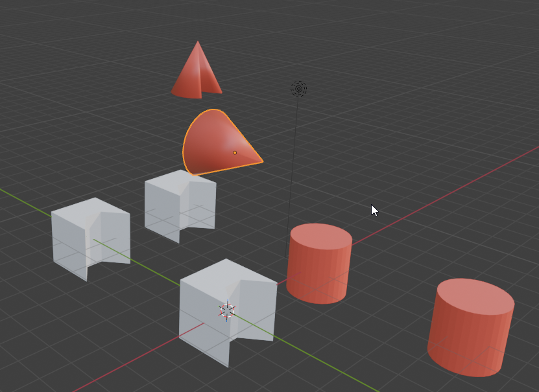Click the green axis tick of the 3D cursor
Screen dimensions: 539x392
219,306
